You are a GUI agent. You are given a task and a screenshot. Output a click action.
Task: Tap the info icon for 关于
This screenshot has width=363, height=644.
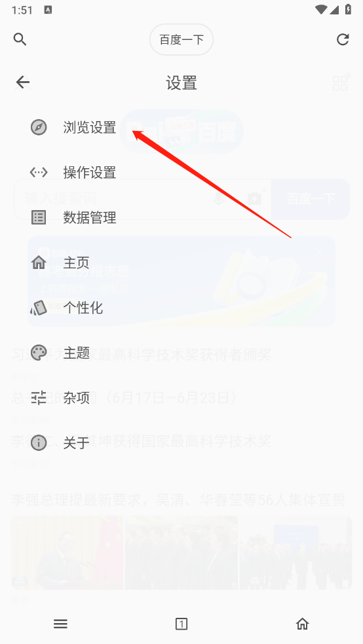pyautogui.click(x=39, y=442)
